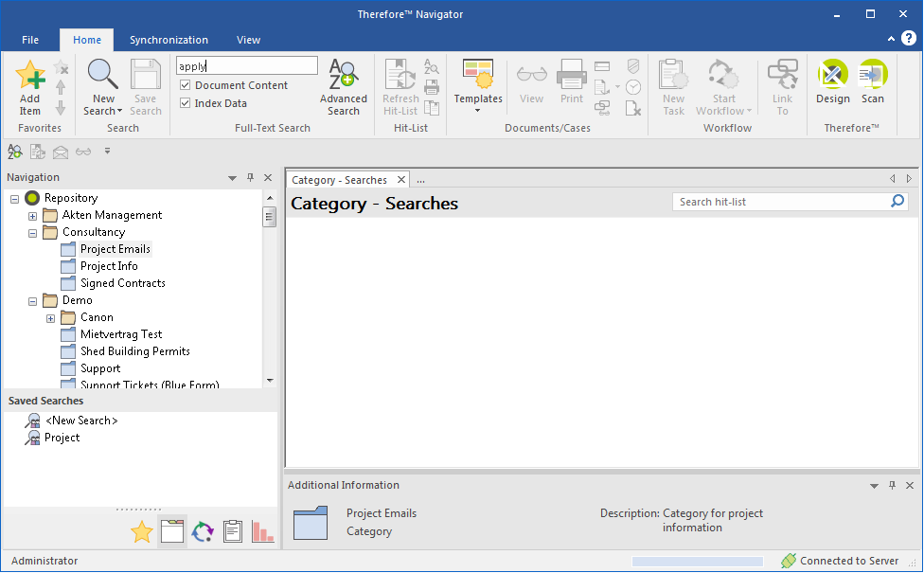Toggle pin on the Navigation panel

click(250, 177)
